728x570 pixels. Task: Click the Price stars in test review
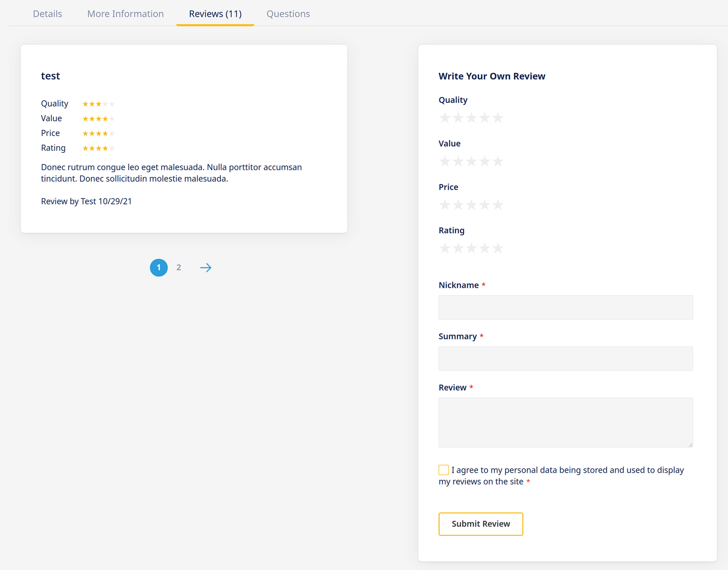(99, 133)
